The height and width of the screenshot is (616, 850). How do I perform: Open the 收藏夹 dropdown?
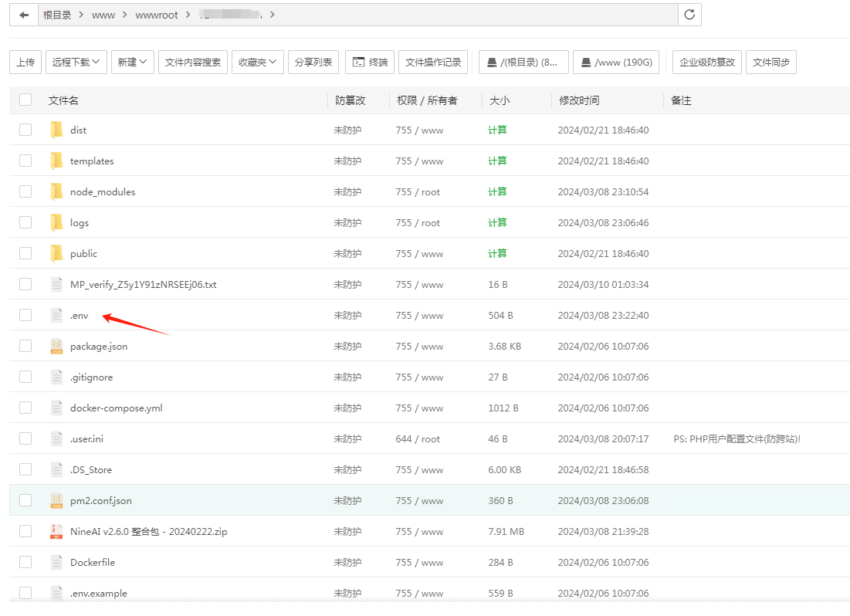[257, 62]
